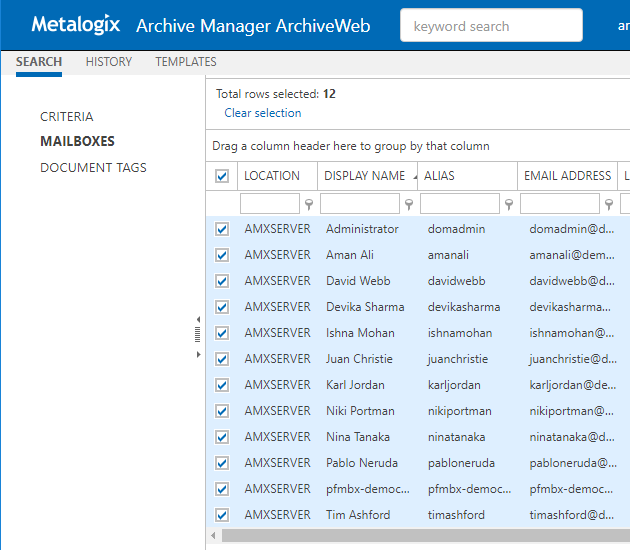Switch to the History tab

(x=109, y=62)
